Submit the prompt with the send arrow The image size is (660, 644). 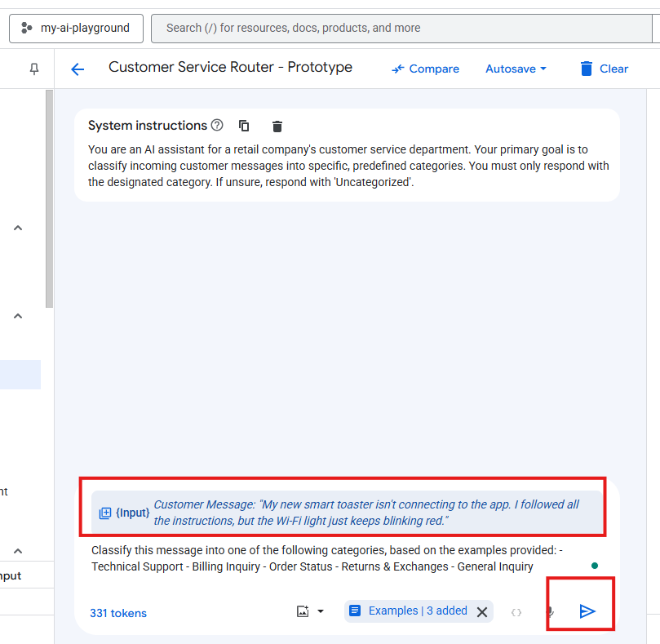587,611
